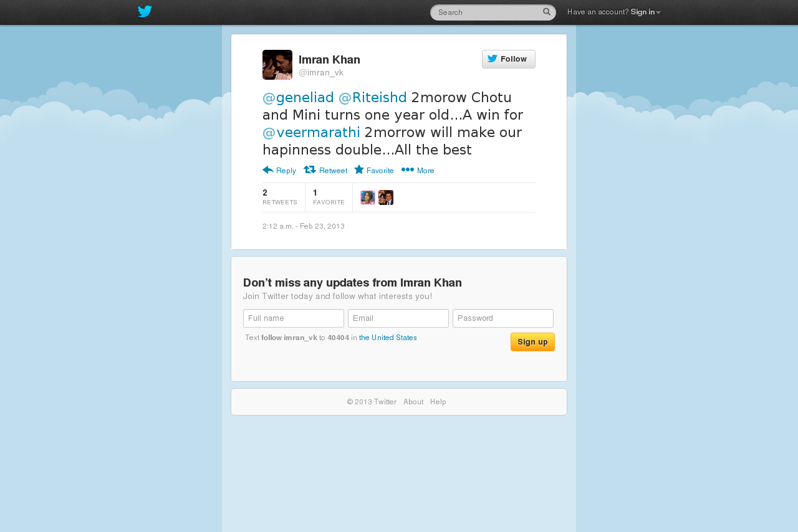Open the More options dots
Viewport: 798px width, 532px height.
(x=408, y=169)
